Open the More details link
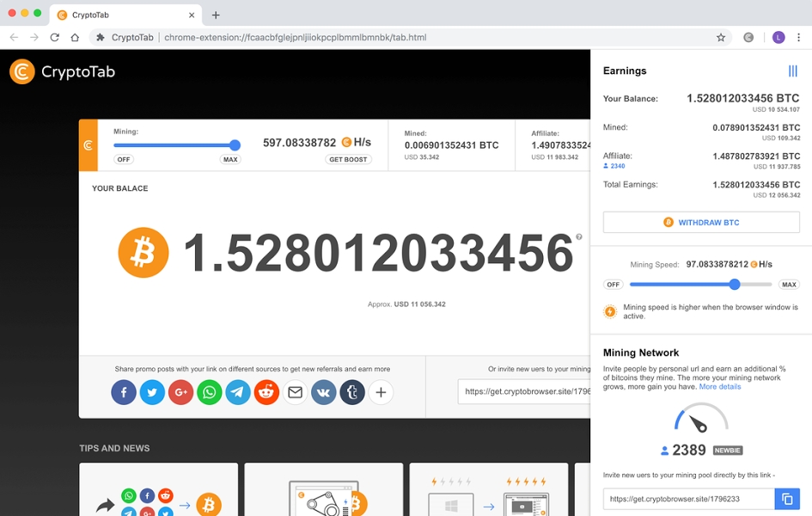812x516 pixels. pos(720,386)
